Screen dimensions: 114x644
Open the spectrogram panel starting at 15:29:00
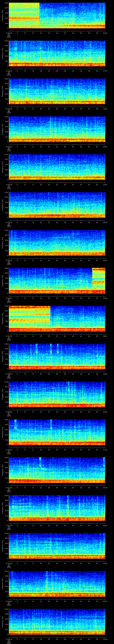57,16
